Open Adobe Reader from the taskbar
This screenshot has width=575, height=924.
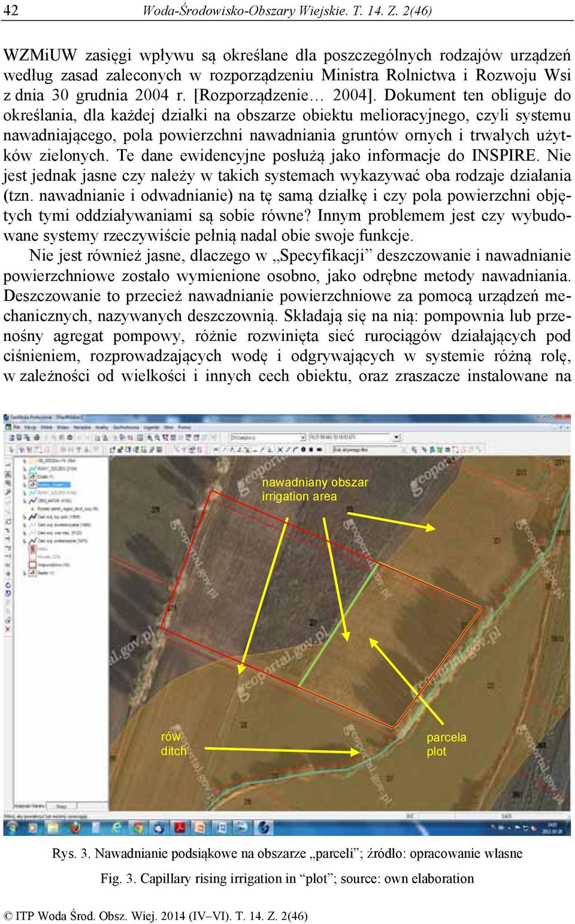[x=180, y=828]
